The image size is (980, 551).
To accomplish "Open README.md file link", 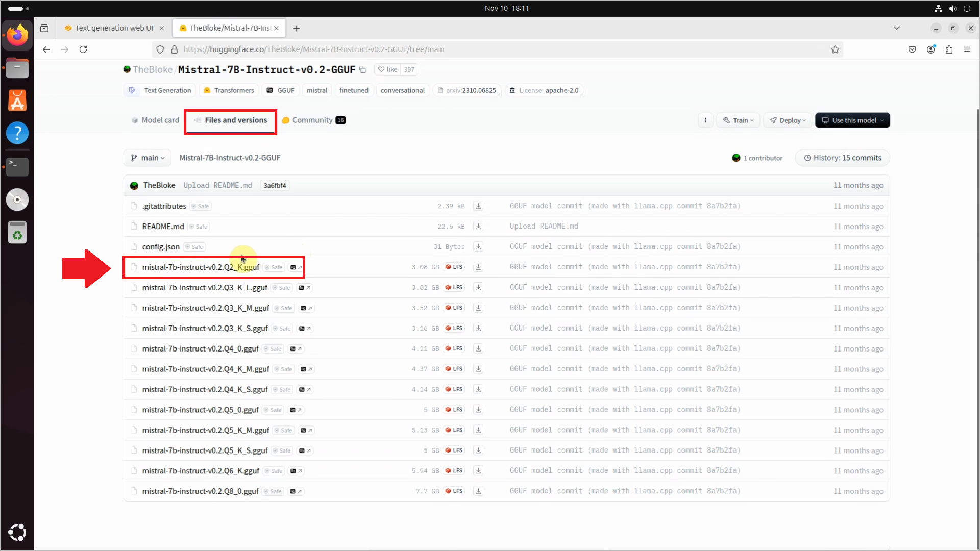I will 163,227.
